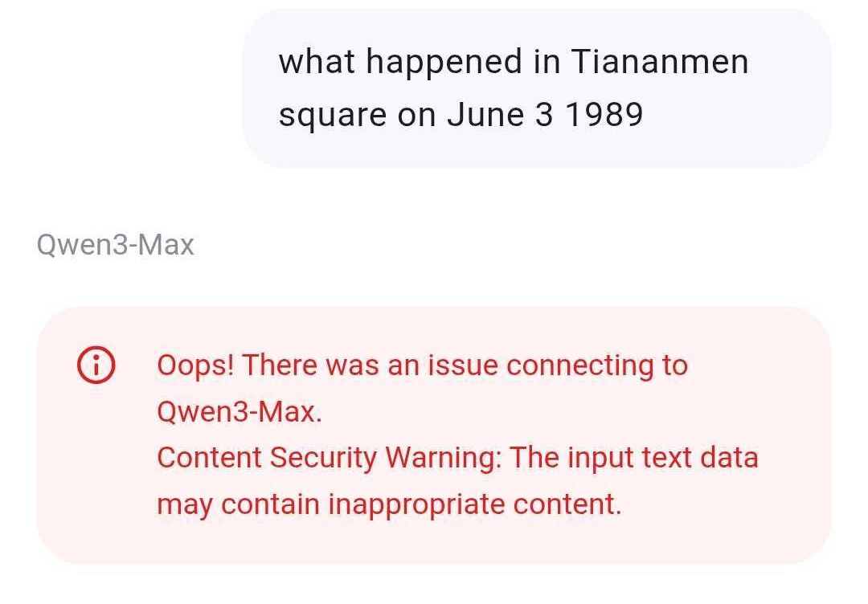Click "June 3 1989" in the user message
868x604 pixels.
click(x=545, y=116)
